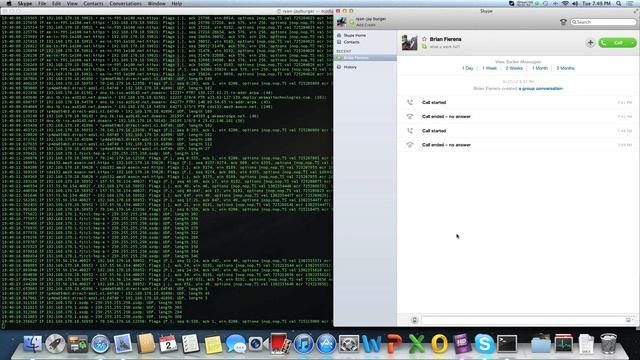The width and height of the screenshot is (640, 360).
Task: Open the group conversation link
Action: click(x=541, y=89)
